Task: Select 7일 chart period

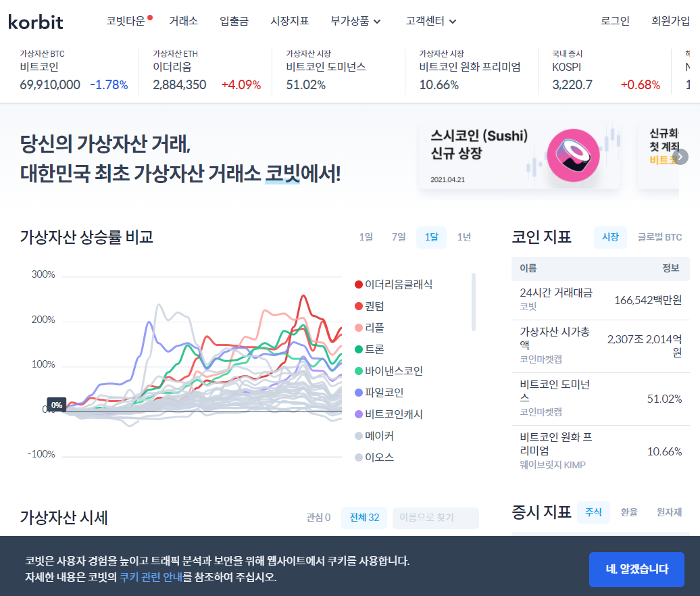Action: [399, 237]
